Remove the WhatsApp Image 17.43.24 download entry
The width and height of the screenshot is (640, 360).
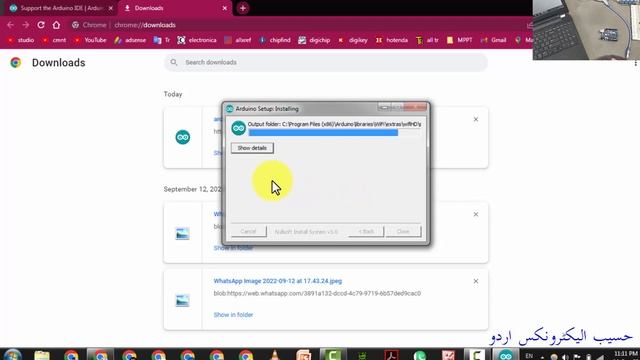476,281
